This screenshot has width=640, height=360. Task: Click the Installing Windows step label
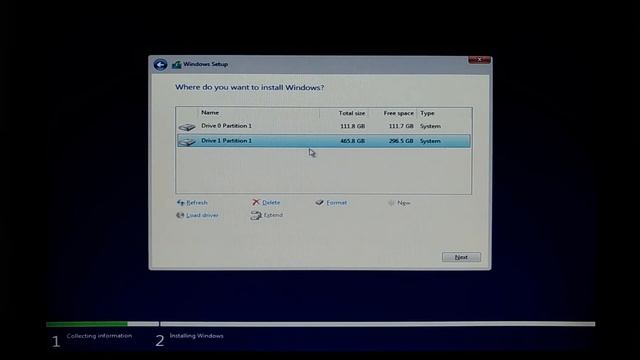(x=196, y=336)
